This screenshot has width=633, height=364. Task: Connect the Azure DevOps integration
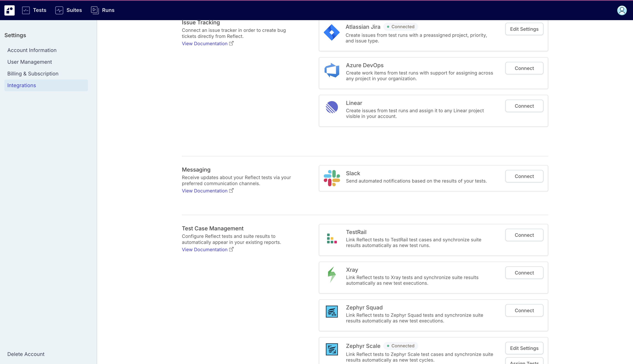tap(524, 68)
